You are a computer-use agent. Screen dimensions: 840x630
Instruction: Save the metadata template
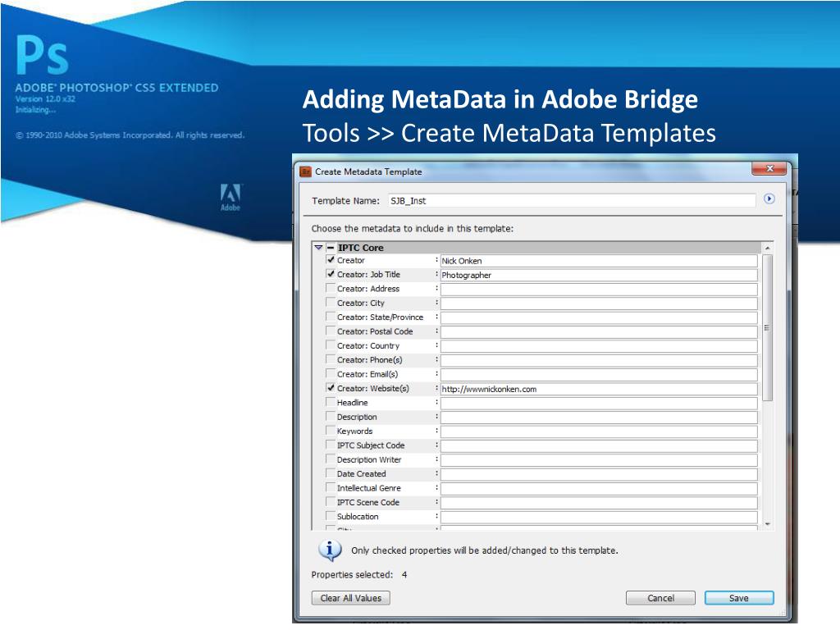[739, 598]
